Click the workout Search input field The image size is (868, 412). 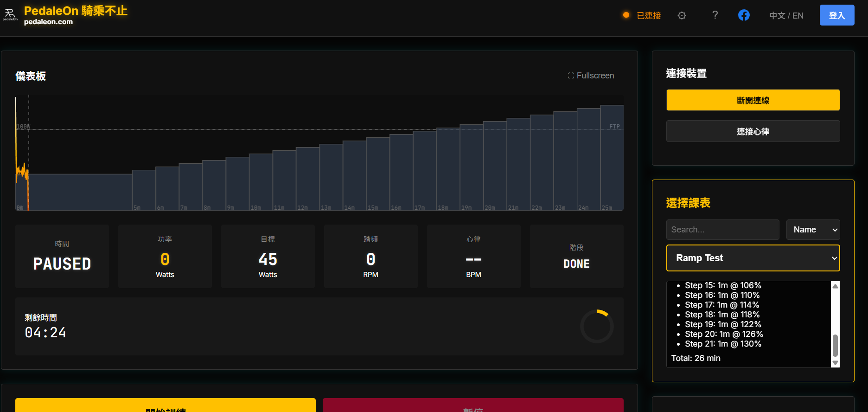point(722,230)
